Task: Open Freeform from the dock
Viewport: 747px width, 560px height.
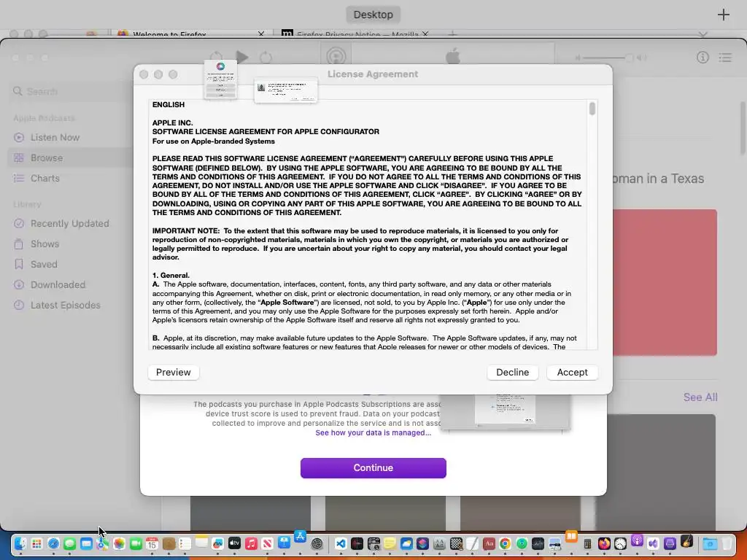Action: coord(217,543)
